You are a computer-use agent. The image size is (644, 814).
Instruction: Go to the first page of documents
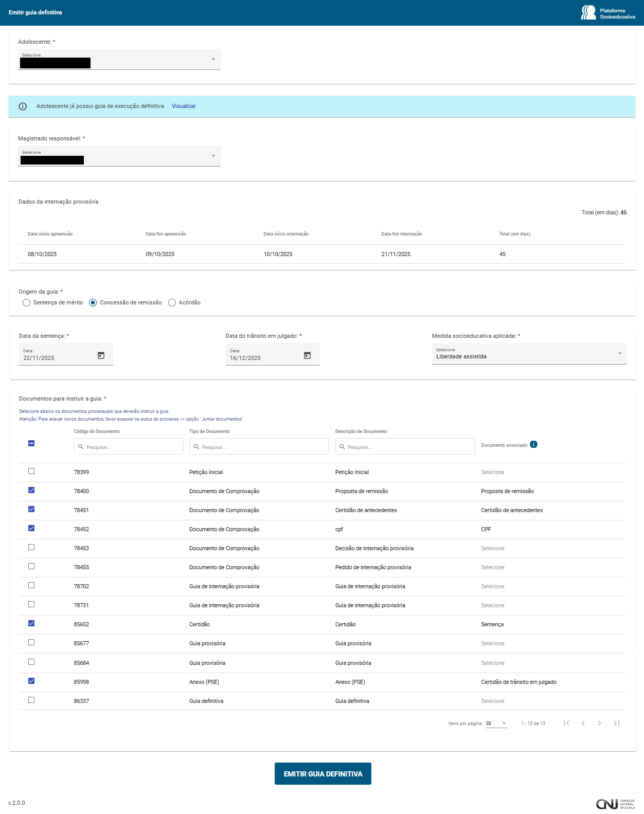pyautogui.click(x=566, y=723)
